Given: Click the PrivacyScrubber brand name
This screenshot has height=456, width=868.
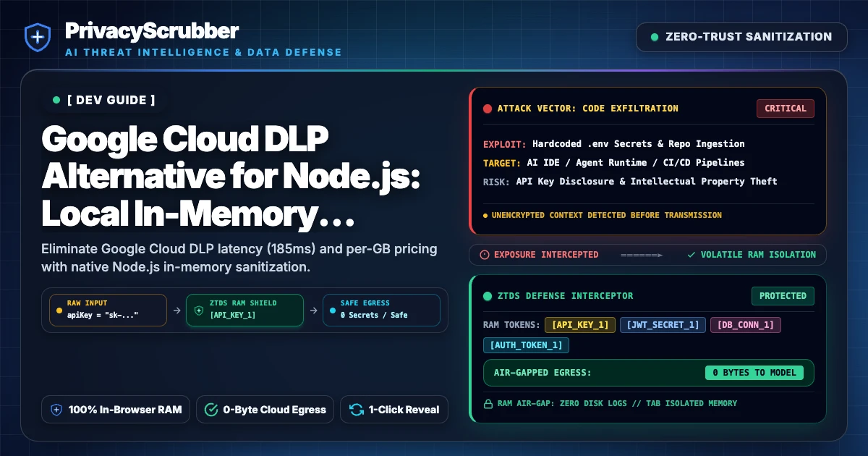Looking at the screenshot, I should (152, 30).
